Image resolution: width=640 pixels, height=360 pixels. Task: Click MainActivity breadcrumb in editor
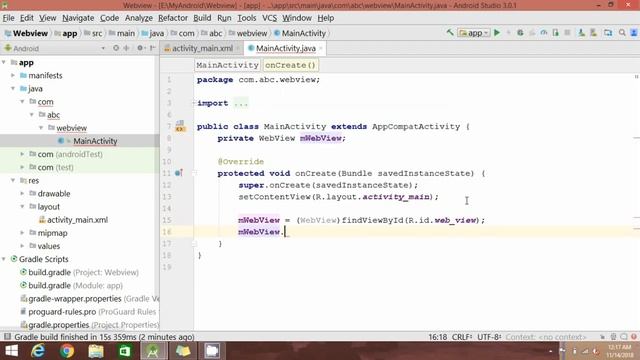point(227,65)
